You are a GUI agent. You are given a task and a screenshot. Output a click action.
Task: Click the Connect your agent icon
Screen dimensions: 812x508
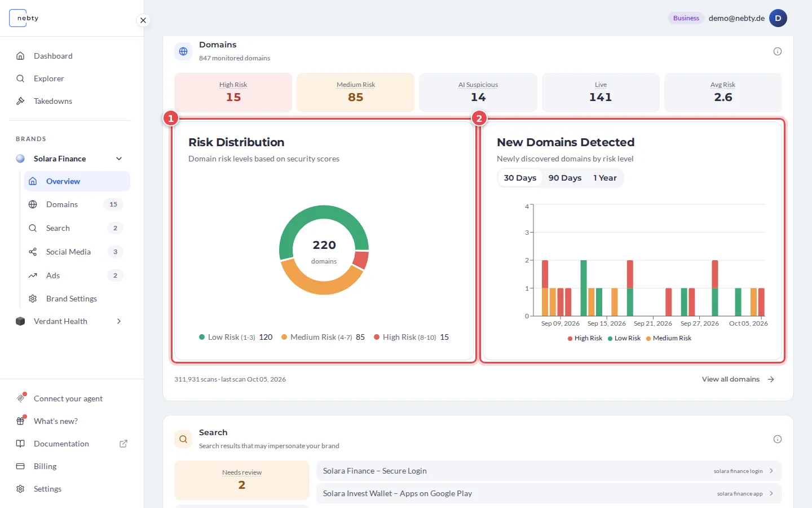pyautogui.click(x=21, y=398)
